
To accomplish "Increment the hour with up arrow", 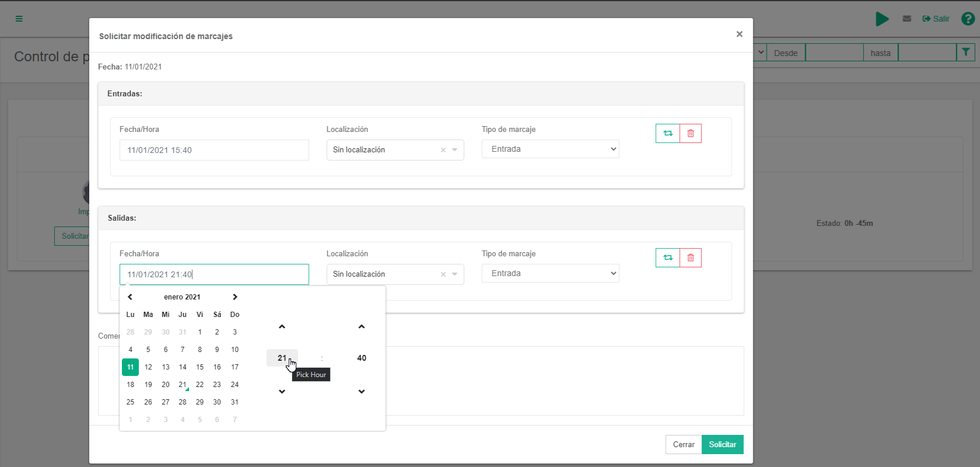I will [x=282, y=327].
